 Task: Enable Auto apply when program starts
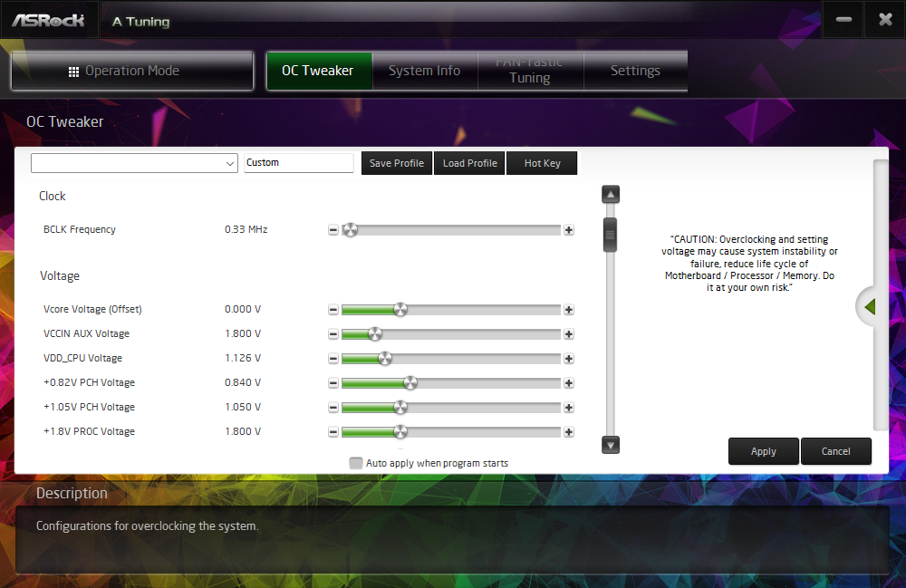356,463
